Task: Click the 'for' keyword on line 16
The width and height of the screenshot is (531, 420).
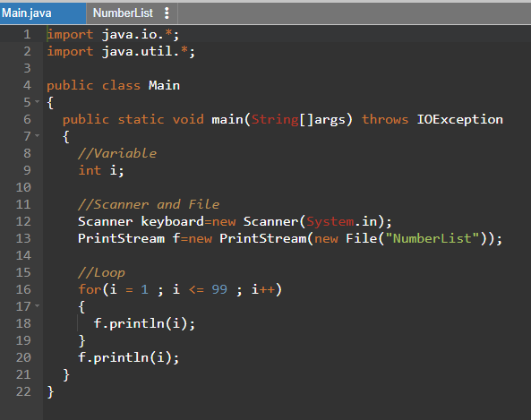Action: pyautogui.click(x=90, y=289)
